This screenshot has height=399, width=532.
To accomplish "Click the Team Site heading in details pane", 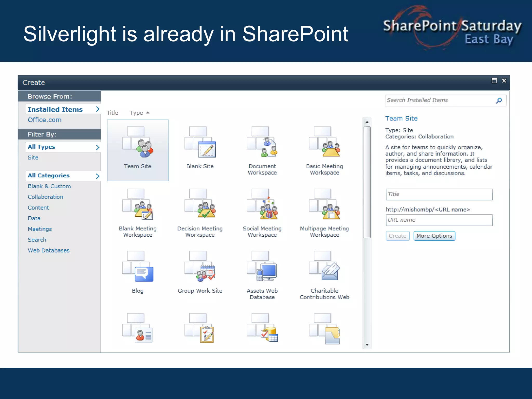I will (401, 118).
